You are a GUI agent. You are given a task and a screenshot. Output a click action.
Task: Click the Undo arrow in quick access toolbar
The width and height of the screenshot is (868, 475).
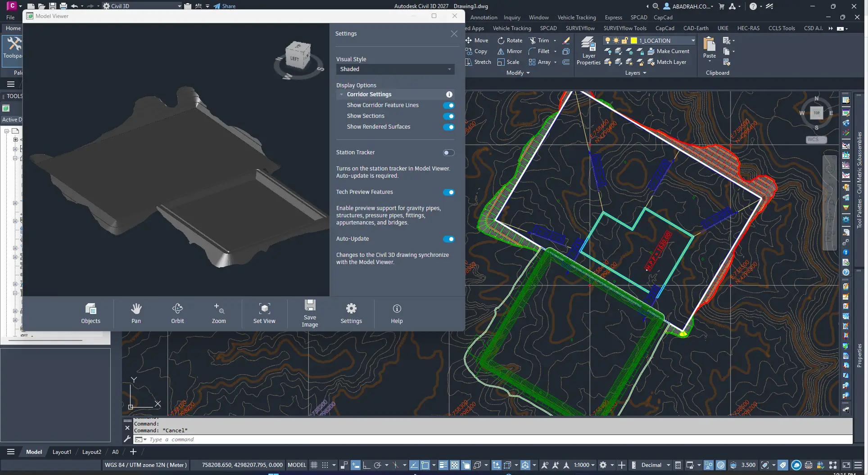(x=74, y=6)
